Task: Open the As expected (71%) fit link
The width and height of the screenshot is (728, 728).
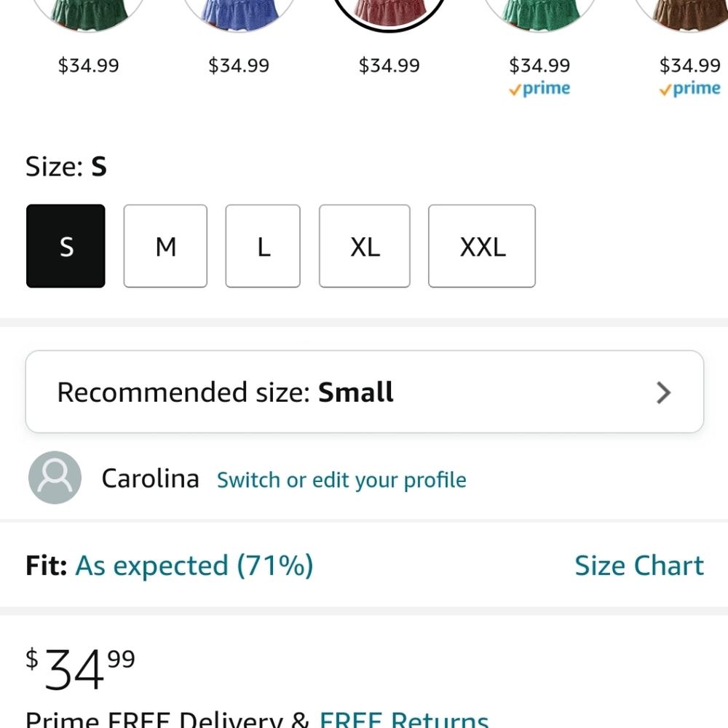Action: (x=194, y=566)
